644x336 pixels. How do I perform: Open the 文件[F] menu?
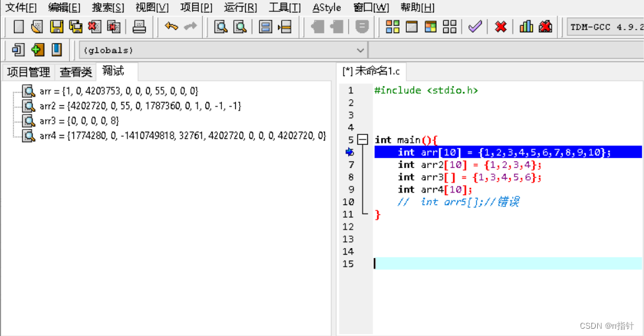pos(20,7)
